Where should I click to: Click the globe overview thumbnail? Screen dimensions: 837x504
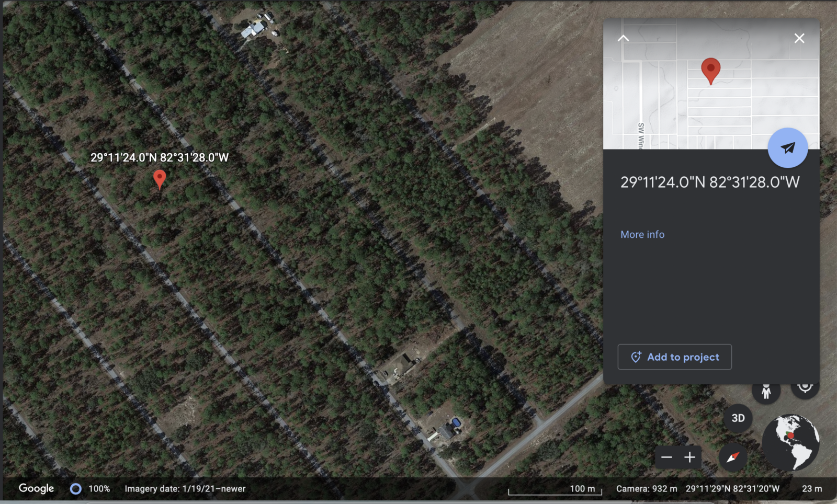[x=790, y=442]
